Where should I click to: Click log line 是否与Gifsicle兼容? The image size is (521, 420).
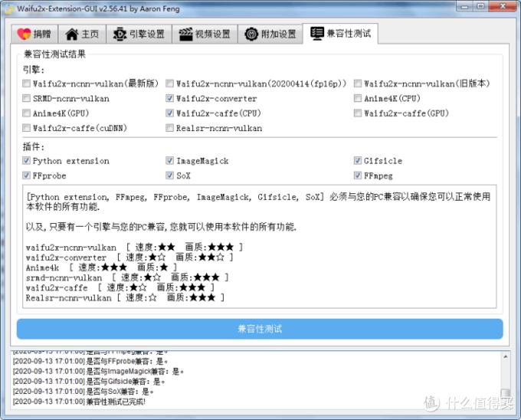point(89,382)
